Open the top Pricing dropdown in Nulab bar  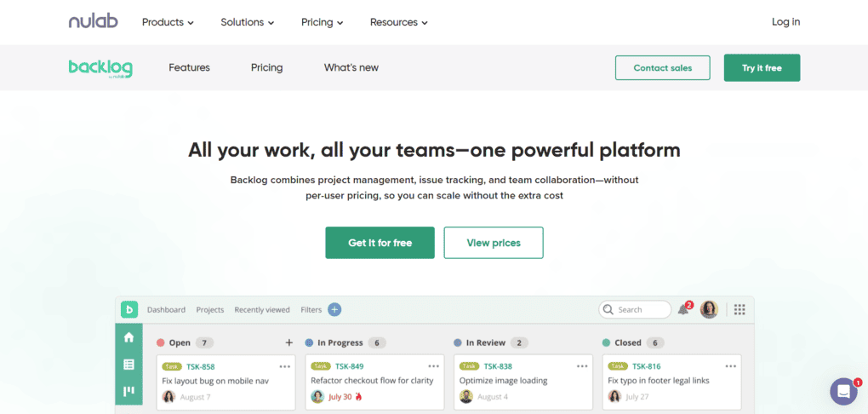[322, 22]
